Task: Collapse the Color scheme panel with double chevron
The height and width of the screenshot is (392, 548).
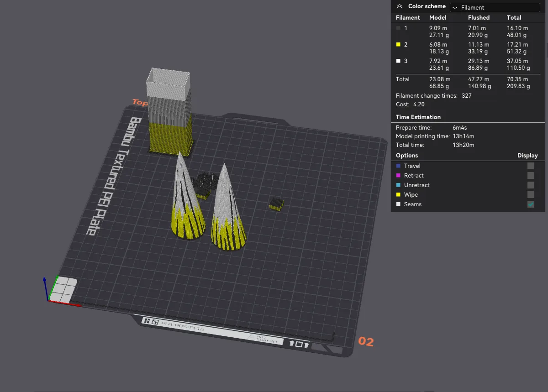Action: (400, 6)
